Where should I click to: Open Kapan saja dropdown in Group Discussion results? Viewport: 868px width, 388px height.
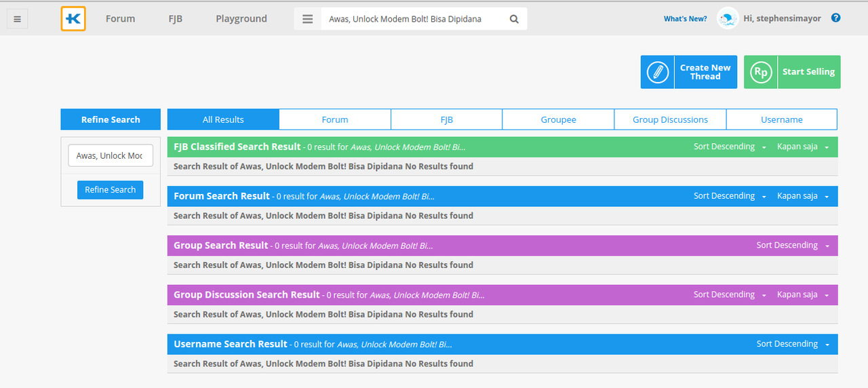(803, 295)
